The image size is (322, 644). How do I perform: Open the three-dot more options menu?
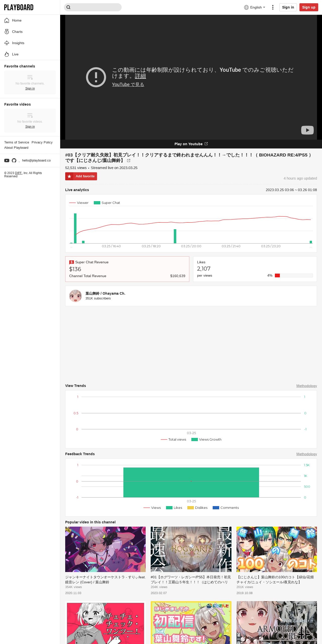[x=273, y=7]
